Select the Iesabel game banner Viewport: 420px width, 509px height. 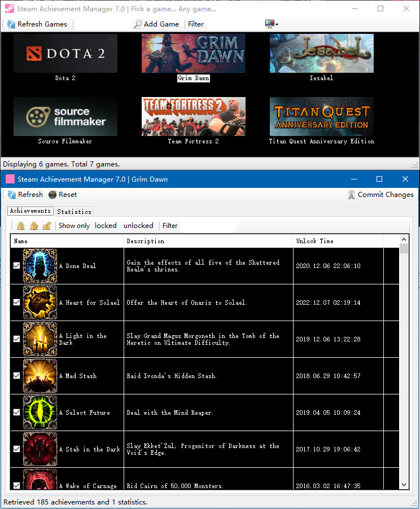321,53
